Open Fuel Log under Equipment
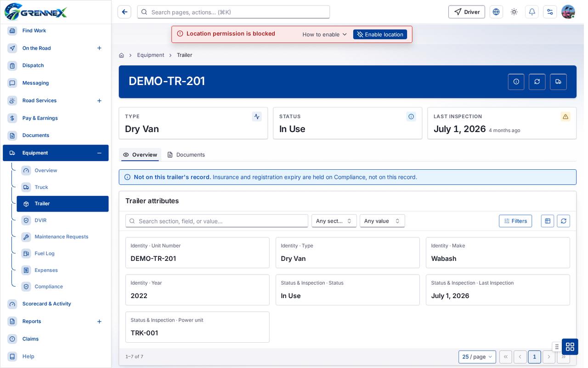 tap(62, 253)
